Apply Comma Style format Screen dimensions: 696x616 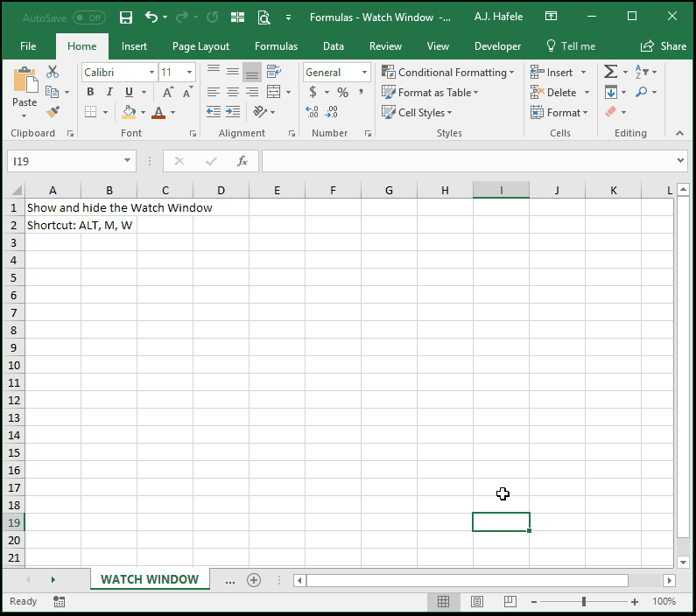tap(362, 92)
